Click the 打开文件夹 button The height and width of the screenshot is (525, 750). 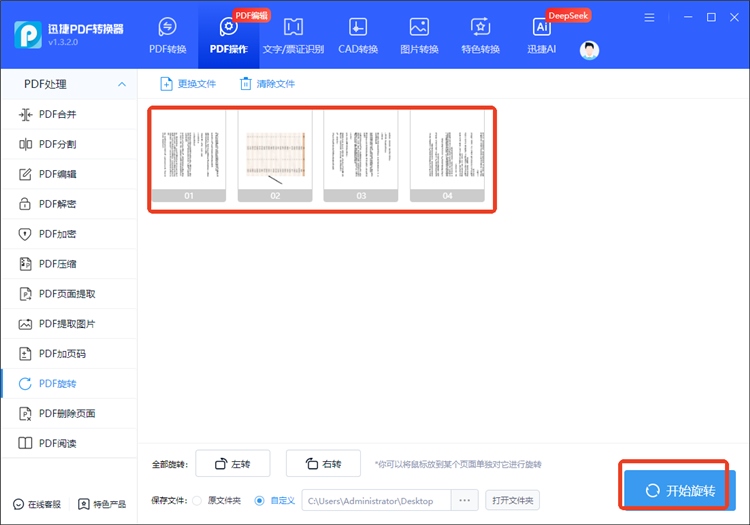click(512, 501)
